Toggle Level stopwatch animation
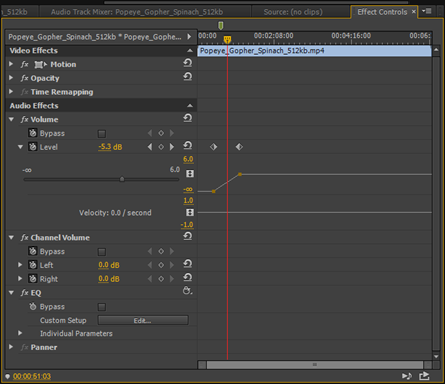This screenshot has width=445, height=384. pyautogui.click(x=33, y=147)
